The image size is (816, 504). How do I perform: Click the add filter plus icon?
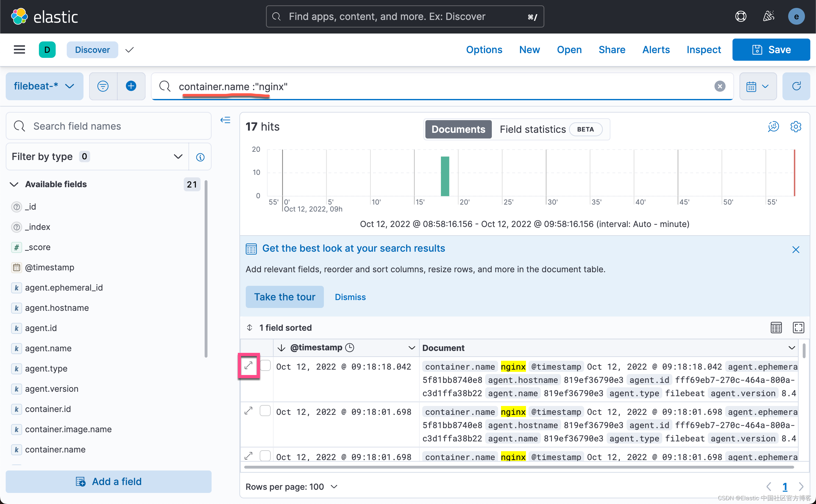click(131, 86)
